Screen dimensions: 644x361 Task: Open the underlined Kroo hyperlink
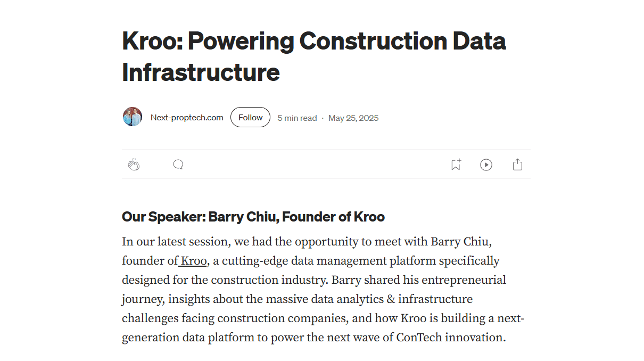pos(194,261)
